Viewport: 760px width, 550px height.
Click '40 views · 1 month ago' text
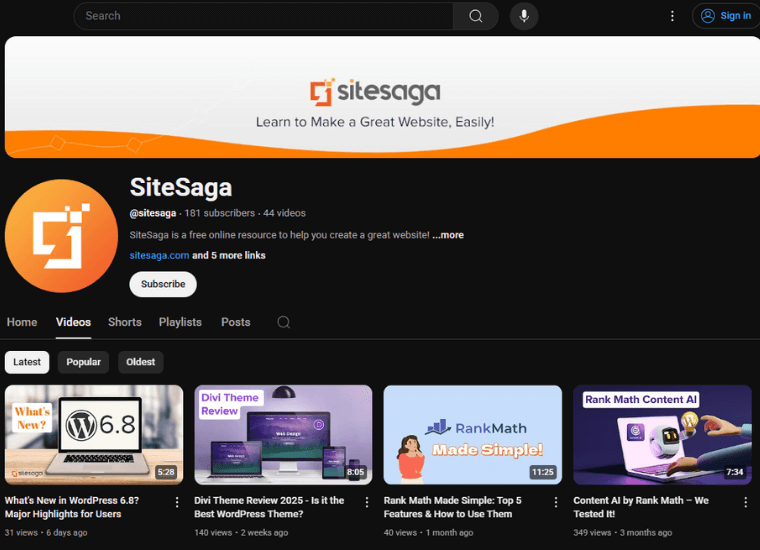pyautogui.click(x=428, y=533)
